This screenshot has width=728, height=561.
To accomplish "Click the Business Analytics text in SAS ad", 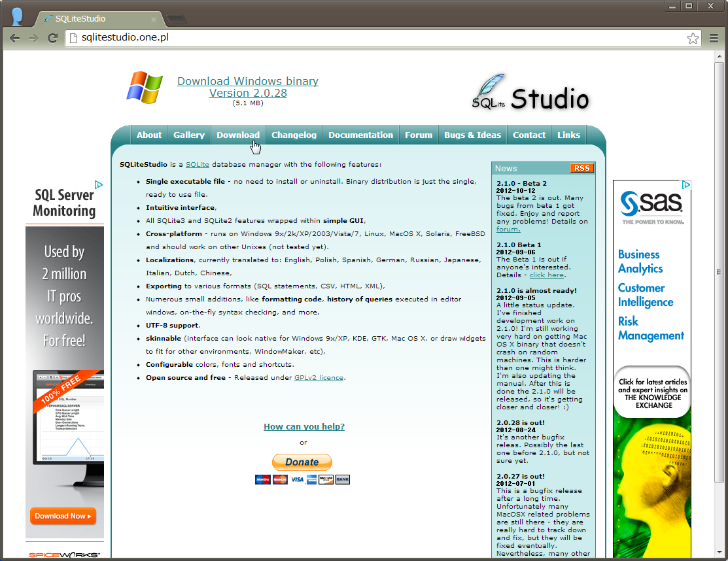I will pyautogui.click(x=640, y=262).
